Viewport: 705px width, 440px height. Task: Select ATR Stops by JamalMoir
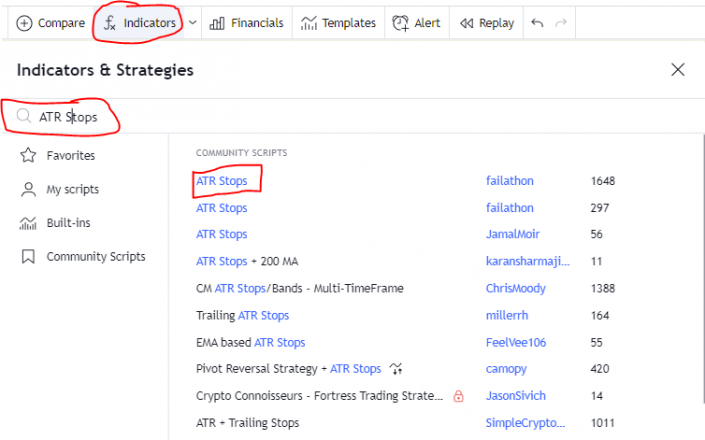(x=222, y=234)
